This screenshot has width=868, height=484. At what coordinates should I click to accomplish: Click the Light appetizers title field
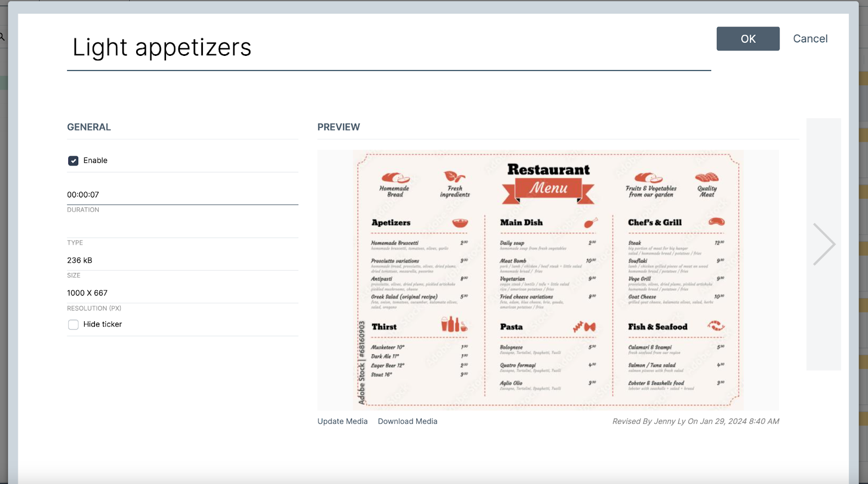coord(388,48)
